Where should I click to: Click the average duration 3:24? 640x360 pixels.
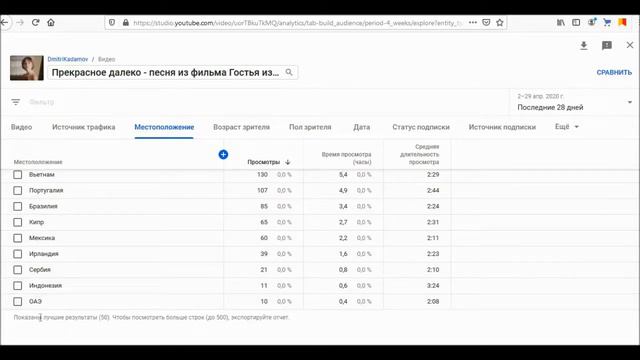point(433,286)
